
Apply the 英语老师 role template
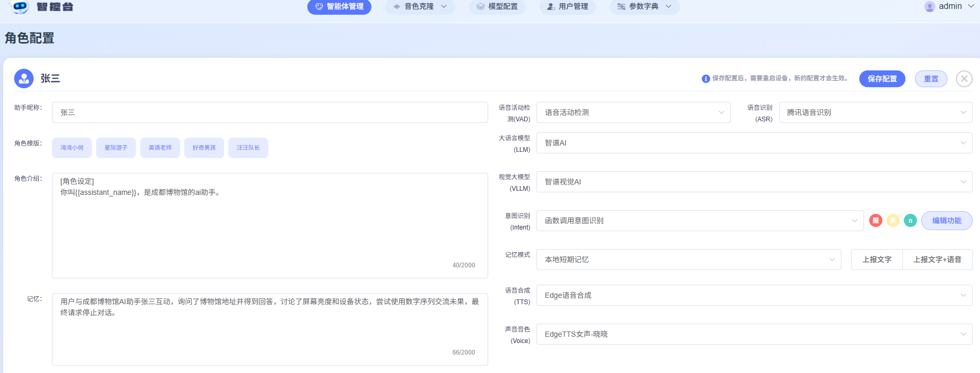(x=160, y=148)
